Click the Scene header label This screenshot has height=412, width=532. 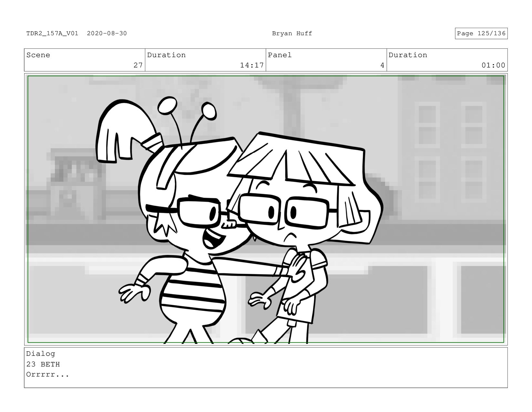pos(38,55)
